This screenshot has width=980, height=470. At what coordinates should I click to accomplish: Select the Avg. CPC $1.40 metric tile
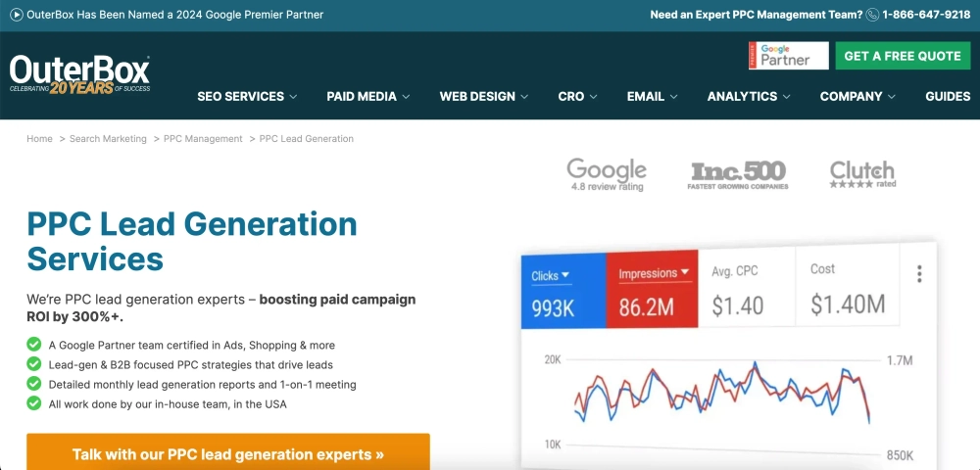click(x=746, y=287)
